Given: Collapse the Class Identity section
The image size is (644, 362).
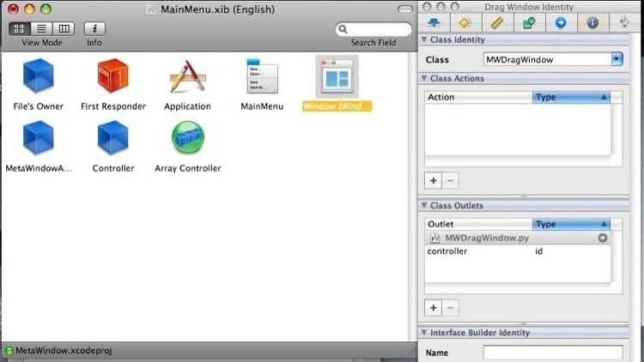Looking at the screenshot, I should (424, 39).
